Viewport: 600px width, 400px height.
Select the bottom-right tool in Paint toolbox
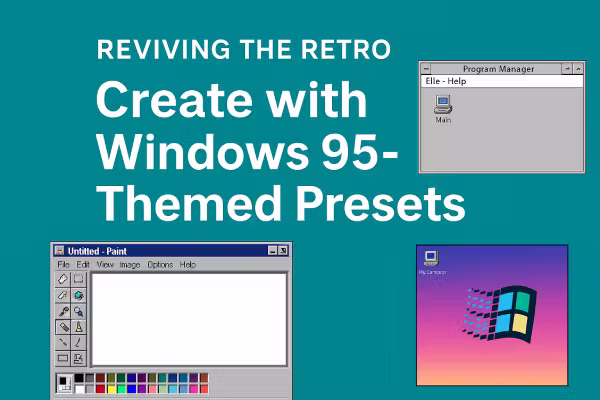pos(78,358)
